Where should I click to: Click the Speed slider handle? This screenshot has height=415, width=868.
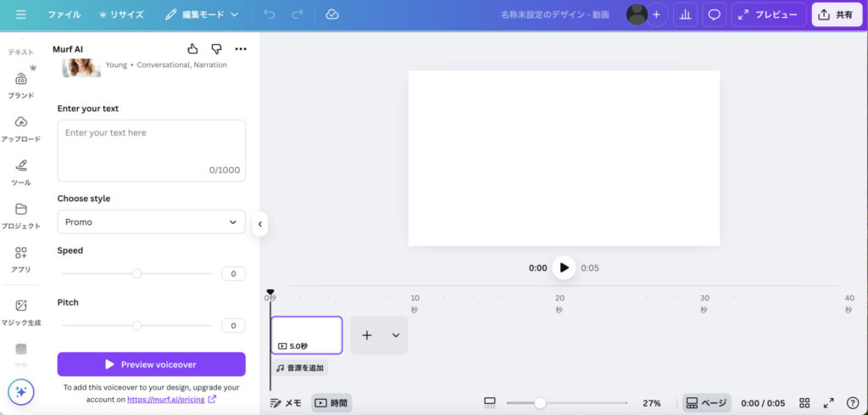[x=136, y=274]
